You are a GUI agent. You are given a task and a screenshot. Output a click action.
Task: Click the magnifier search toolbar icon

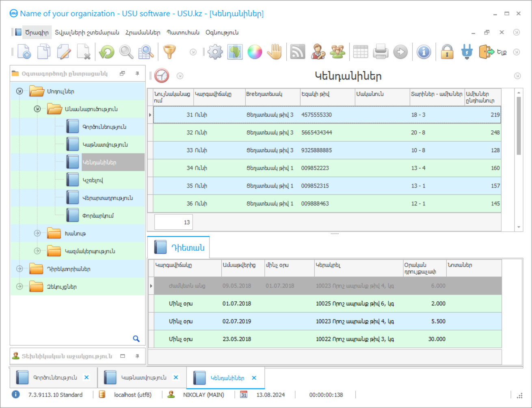click(126, 52)
